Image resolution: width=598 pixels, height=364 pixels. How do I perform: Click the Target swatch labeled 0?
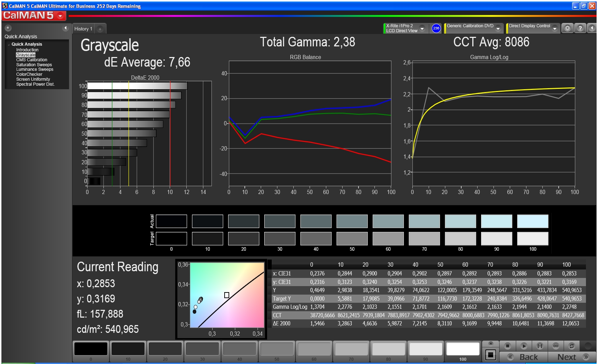(171, 239)
